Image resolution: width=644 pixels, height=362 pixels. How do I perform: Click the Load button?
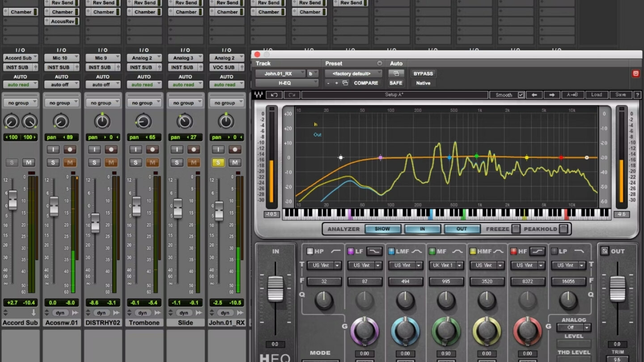[597, 95]
